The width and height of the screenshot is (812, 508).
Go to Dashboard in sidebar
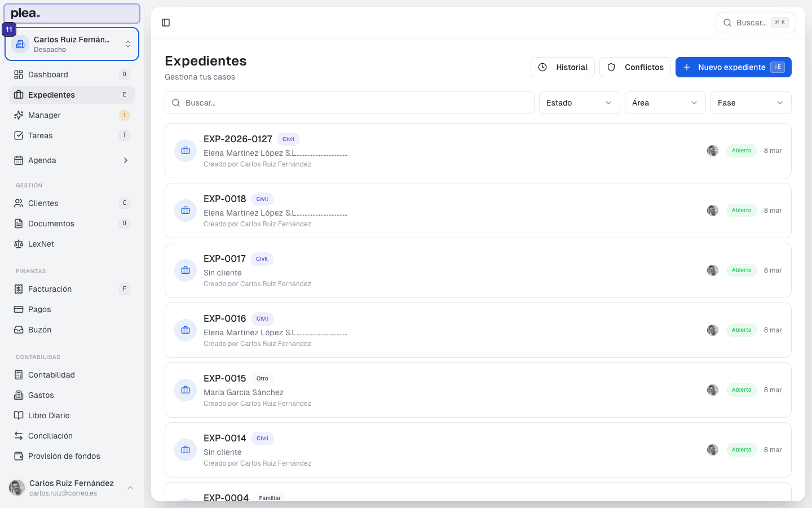pyautogui.click(x=72, y=75)
